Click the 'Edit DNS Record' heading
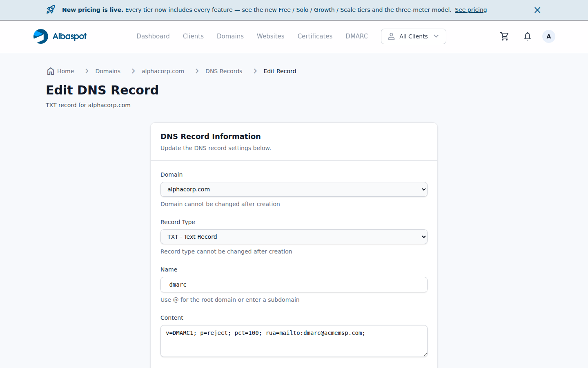Screen dimensions: 588x368 click(102, 90)
